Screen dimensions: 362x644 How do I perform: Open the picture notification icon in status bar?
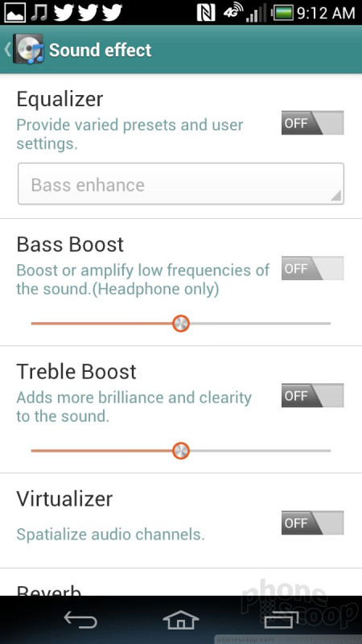[14, 13]
